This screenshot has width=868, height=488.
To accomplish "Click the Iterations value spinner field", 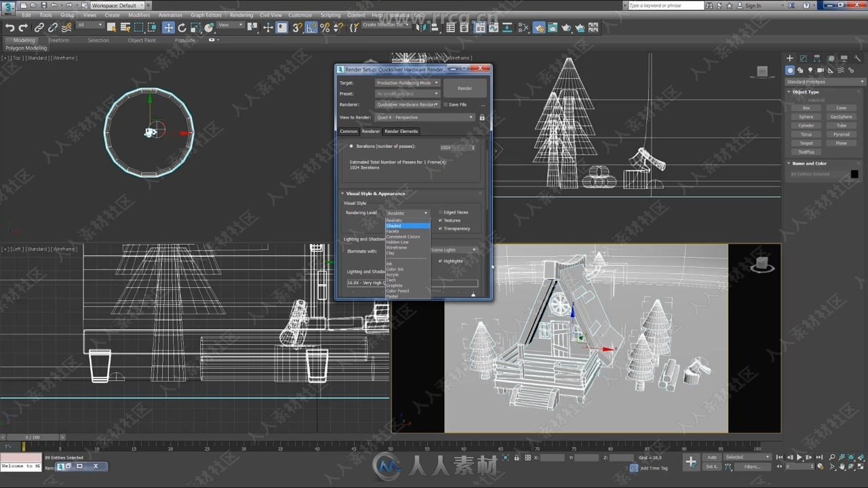I will [x=457, y=147].
